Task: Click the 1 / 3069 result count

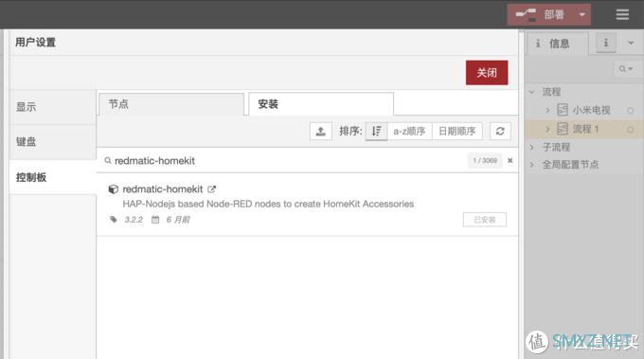Action: [x=485, y=161]
